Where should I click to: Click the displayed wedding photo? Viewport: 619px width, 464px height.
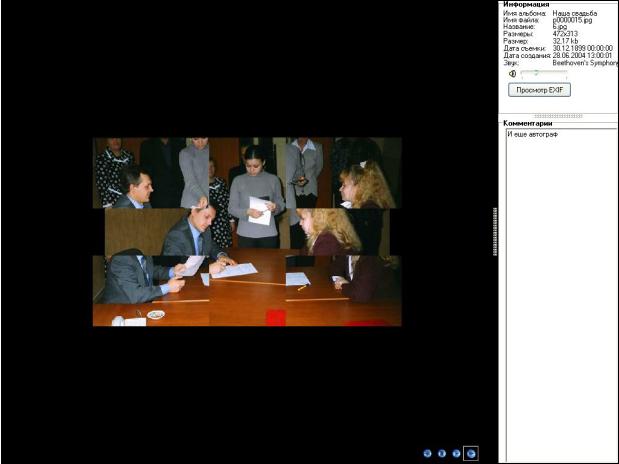point(247,231)
